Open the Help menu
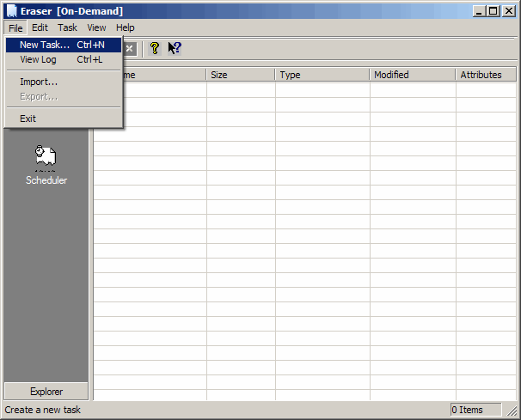This screenshot has width=521, height=420. click(126, 27)
